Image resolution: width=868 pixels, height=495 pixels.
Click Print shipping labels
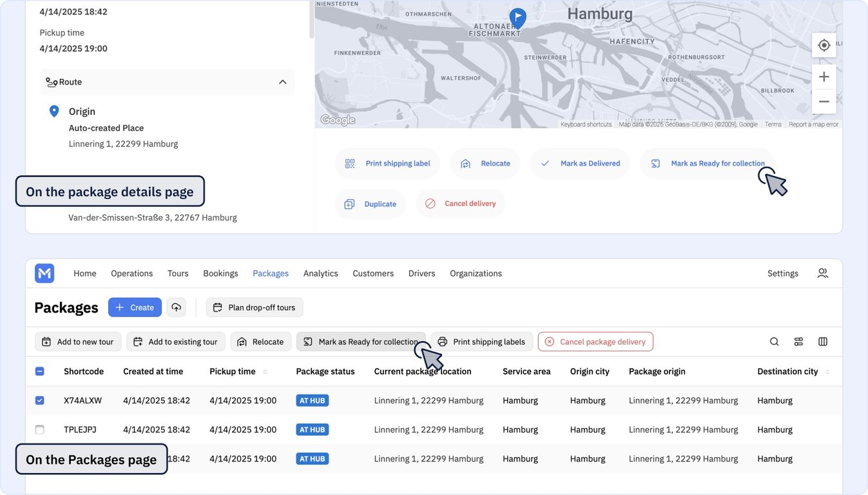click(482, 342)
